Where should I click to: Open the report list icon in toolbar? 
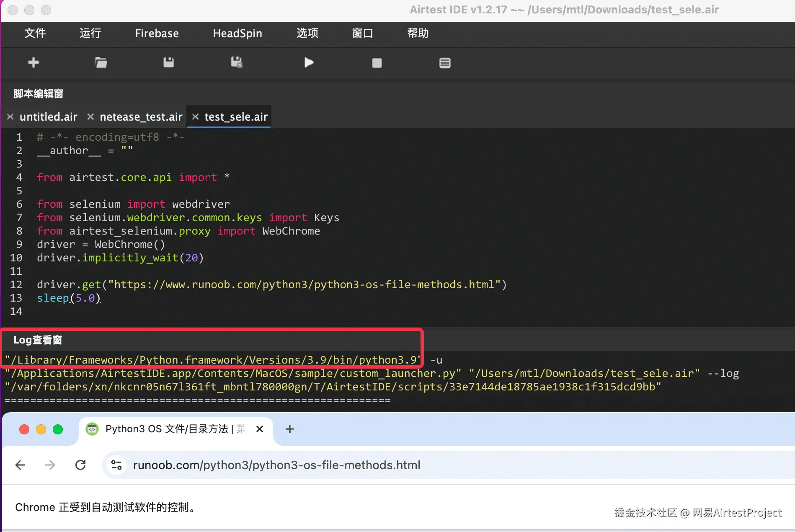point(445,63)
